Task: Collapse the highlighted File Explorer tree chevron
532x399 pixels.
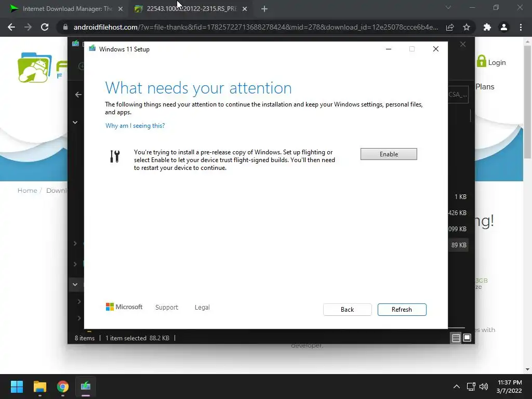Action: (75, 284)
